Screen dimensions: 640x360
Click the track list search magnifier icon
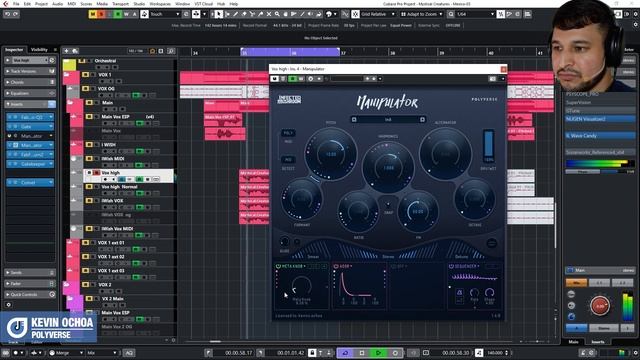pyautogui.click(x=171, y=51)
